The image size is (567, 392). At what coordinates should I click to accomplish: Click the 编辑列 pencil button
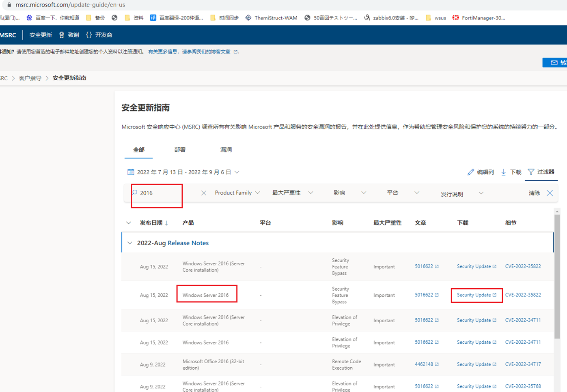pyautogui.click(x=481, y=172)
